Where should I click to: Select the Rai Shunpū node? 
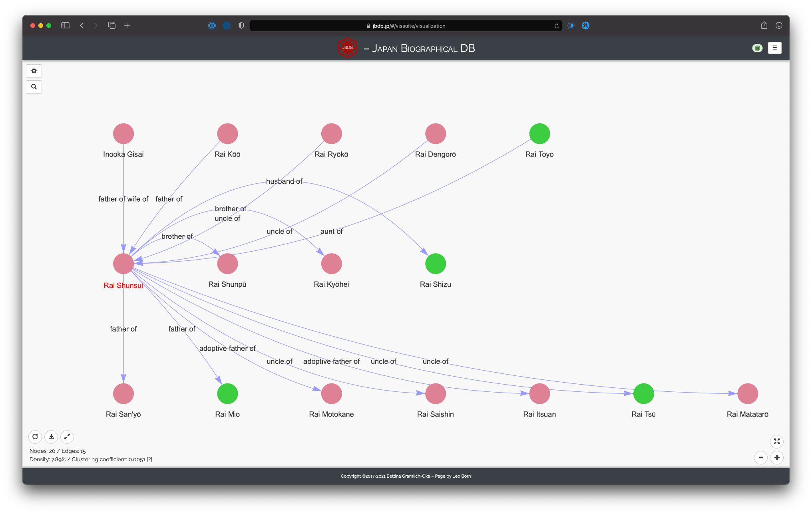tap(227, 264)
